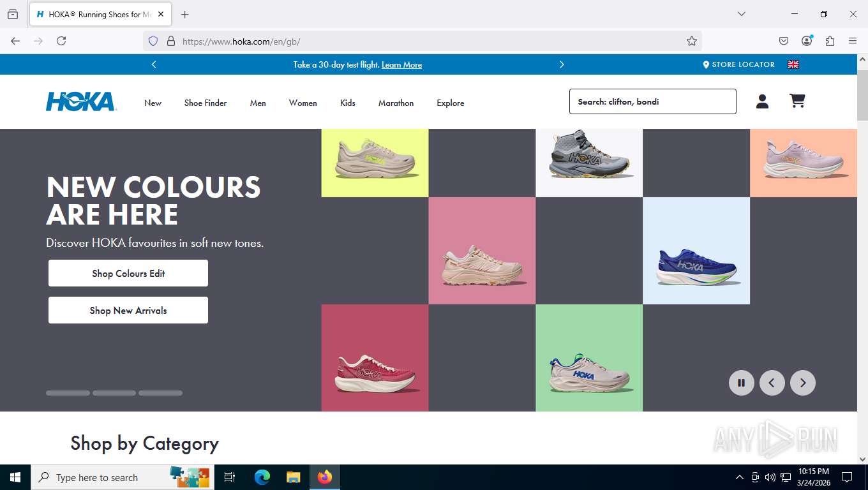868x490 pixels.
Task: Open the Explore menu
Action: click(450, 103)
